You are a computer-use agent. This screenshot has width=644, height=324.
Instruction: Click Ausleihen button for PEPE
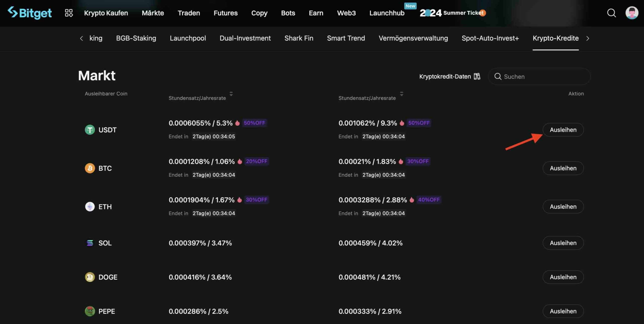pos(563,311)
